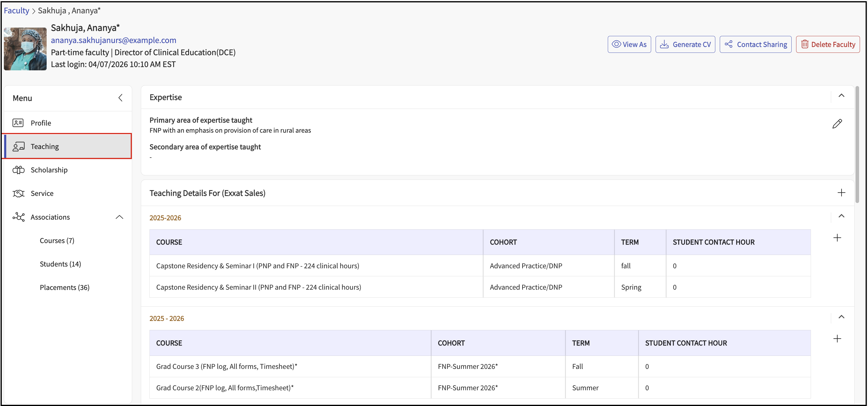Image resolution: width=868 pixels, height=406 pixels.
Task: Click plus icon beside Teaching Details header
Action: (841, 193)
